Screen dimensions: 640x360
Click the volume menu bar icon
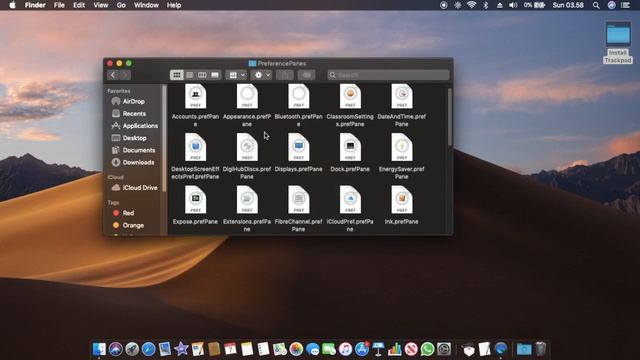coord(513,5)
